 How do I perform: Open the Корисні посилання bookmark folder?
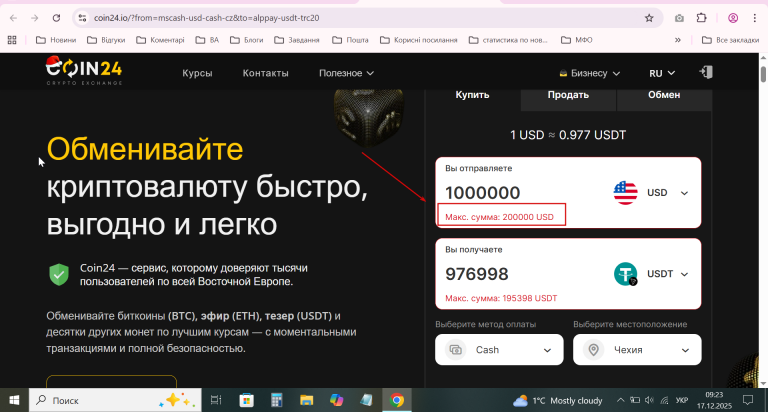pyautogui.click(x=419, y=40)
